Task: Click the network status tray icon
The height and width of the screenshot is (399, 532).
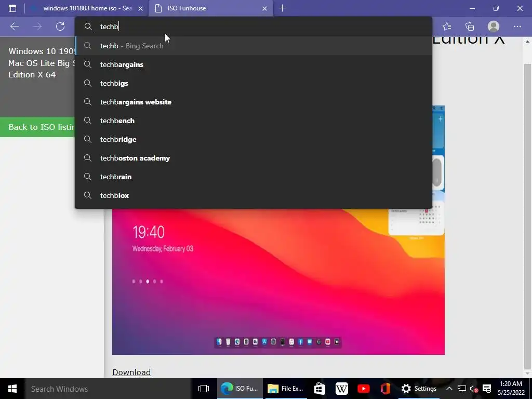Action: pyautogui.click(x=461, y=389)
